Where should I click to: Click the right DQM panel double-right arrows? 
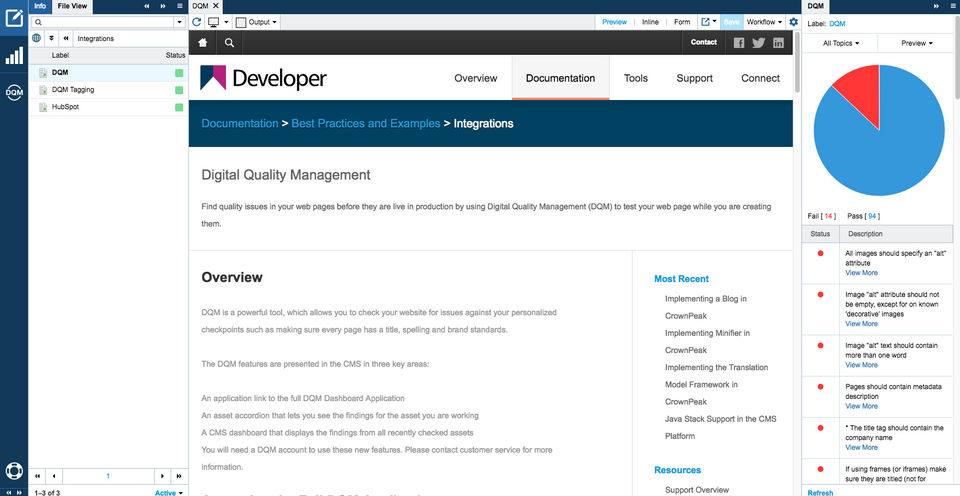point(936,6)
